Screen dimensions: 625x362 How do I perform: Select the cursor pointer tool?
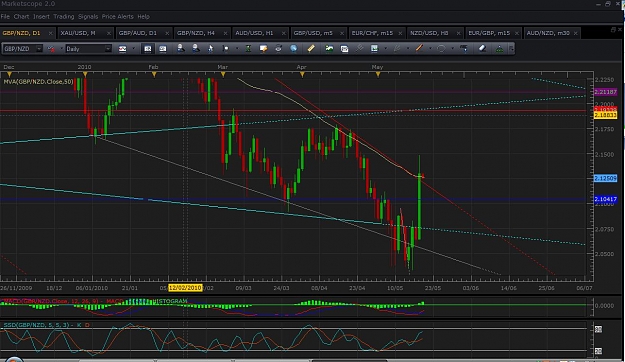(x=210, y=48)
